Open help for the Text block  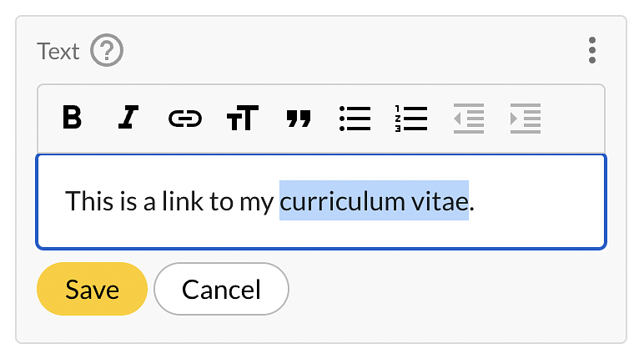click(x=107, y=52)
